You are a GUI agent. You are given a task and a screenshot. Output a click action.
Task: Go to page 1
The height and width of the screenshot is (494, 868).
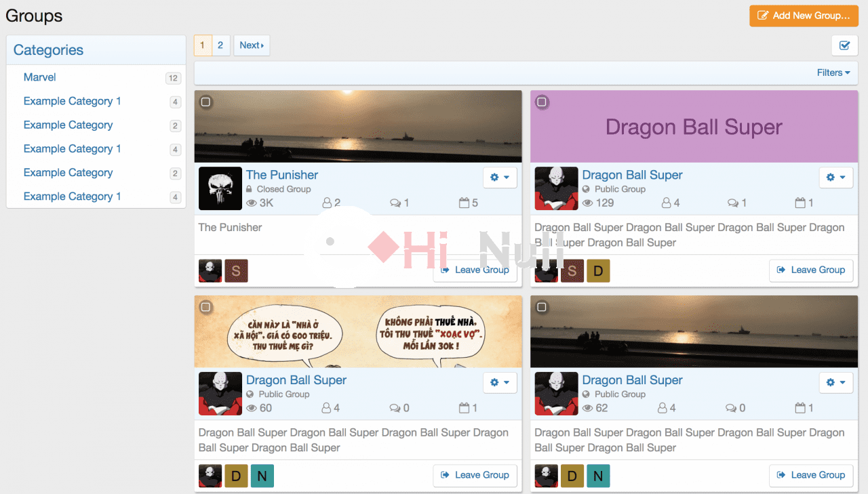coord(202,45)
